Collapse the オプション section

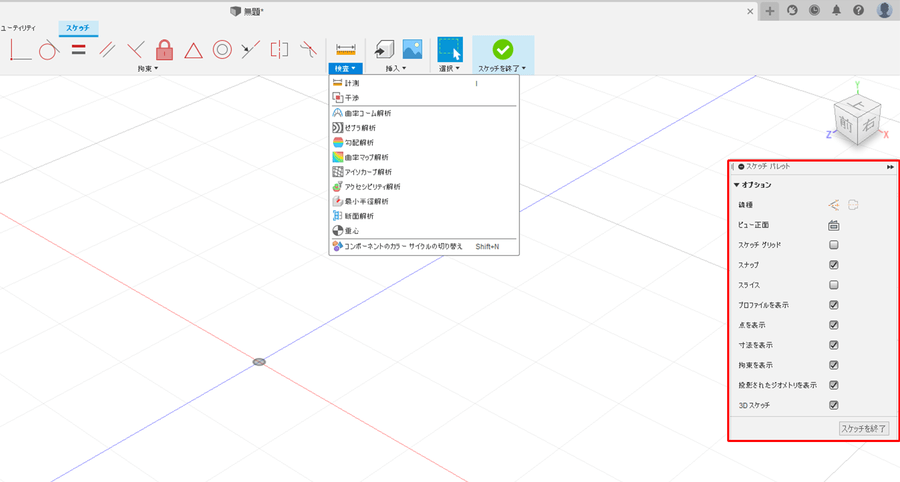[736, 185]
